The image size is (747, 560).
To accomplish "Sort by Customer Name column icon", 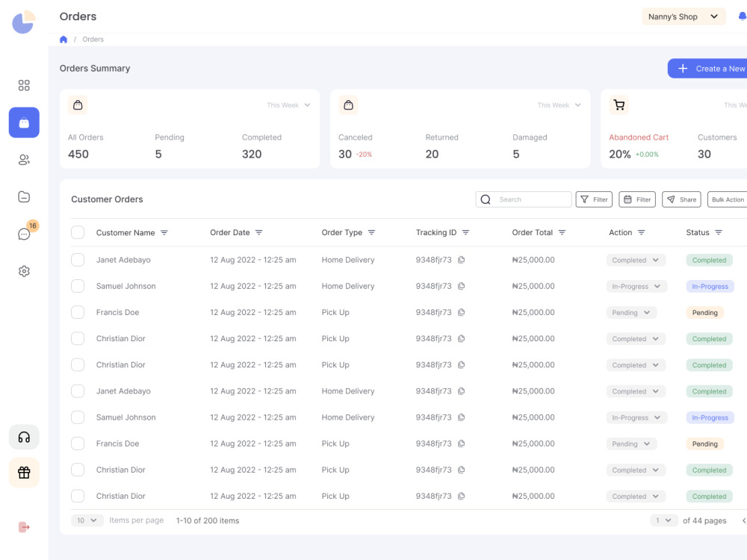I will pyautogui.click(x=164, y=232).
